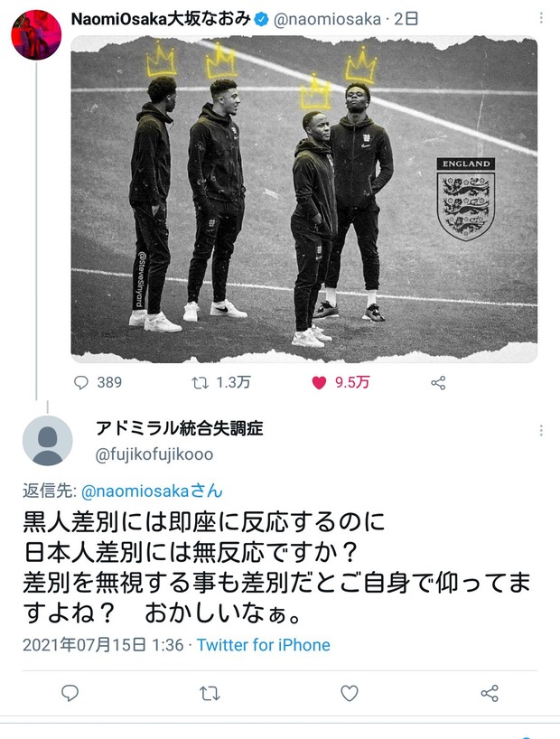Open Naomi Osaka's profile avatar

click(36, 34)
